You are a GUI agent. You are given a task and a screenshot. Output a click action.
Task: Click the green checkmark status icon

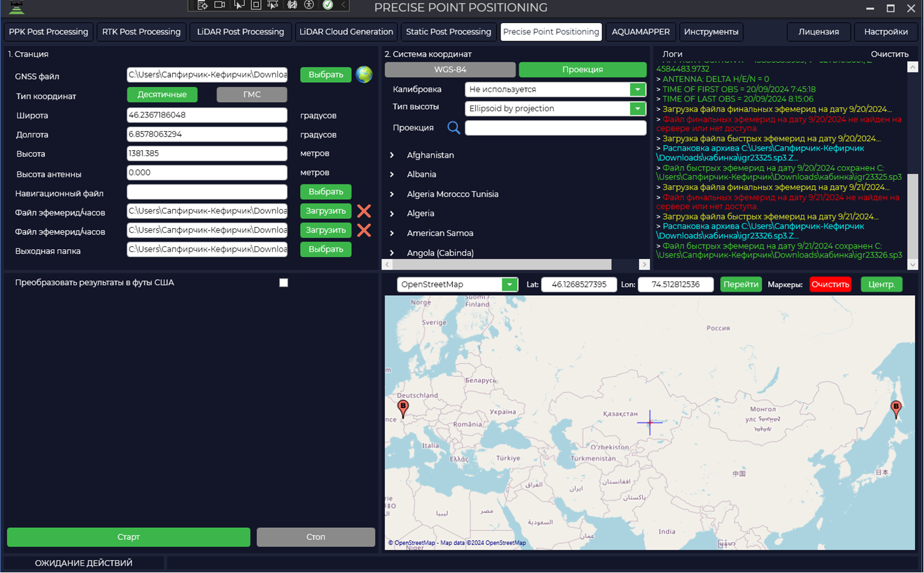coord(328,4)
